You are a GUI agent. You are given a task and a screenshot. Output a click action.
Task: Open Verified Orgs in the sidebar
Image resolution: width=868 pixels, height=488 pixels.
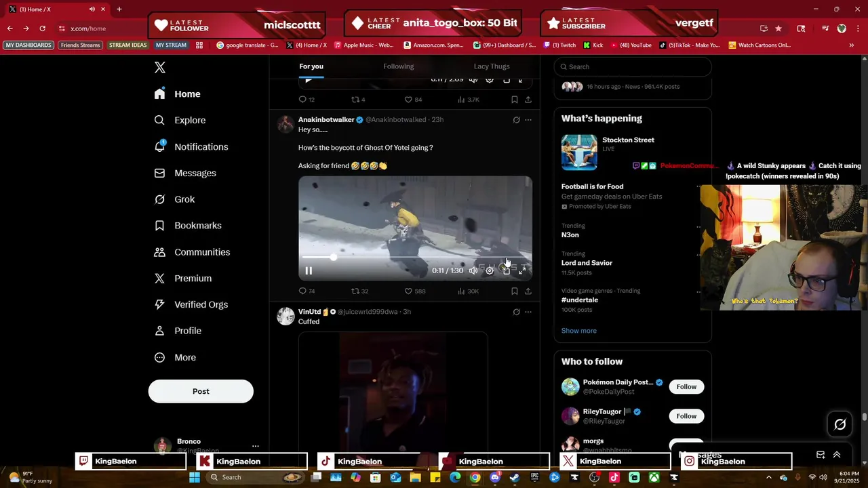point(191,304)
